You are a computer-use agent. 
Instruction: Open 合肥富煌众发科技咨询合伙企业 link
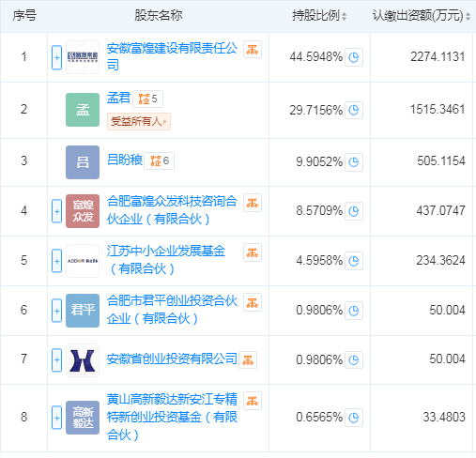tap(172, 210)
